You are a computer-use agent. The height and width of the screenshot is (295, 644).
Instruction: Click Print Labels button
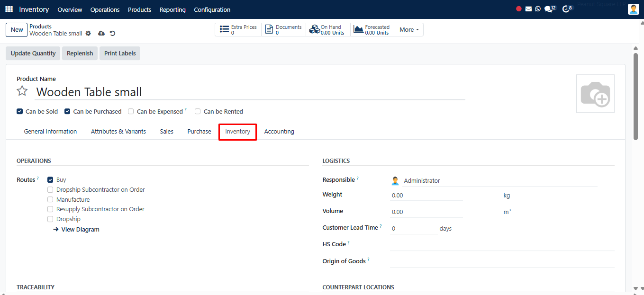pos(120,54)
